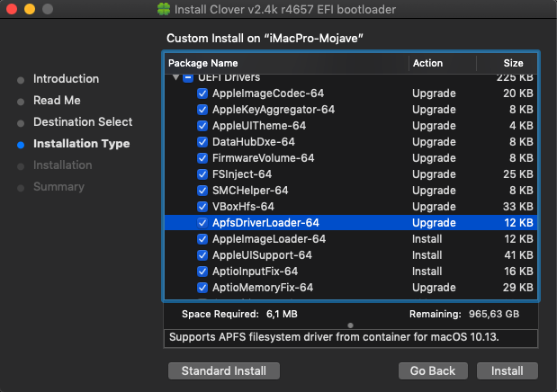Select the Summary step in sidebar
557x392 pixels.
pyautogui.click(x=59, y=187)
